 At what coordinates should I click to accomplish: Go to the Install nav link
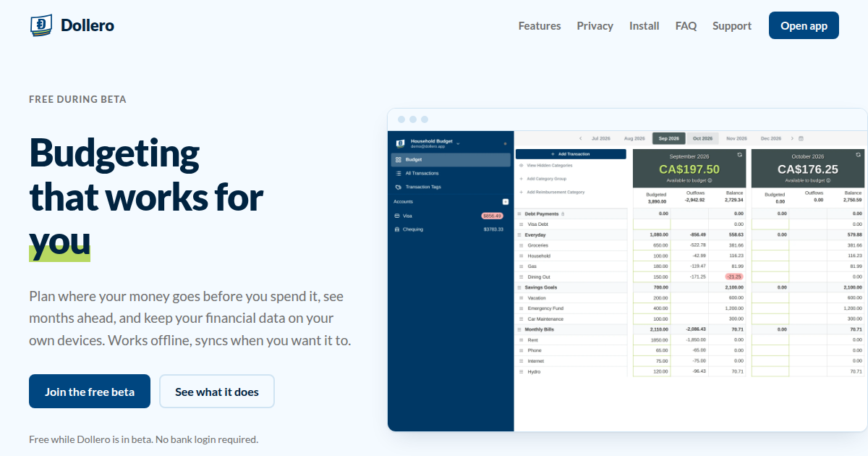click(x=644, y=25)
